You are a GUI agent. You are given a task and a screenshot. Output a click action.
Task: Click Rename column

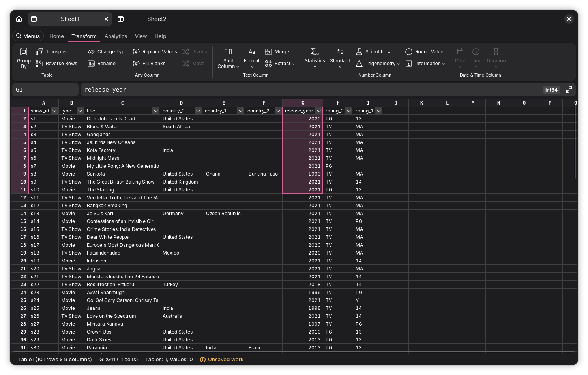(x=102, y=64)
